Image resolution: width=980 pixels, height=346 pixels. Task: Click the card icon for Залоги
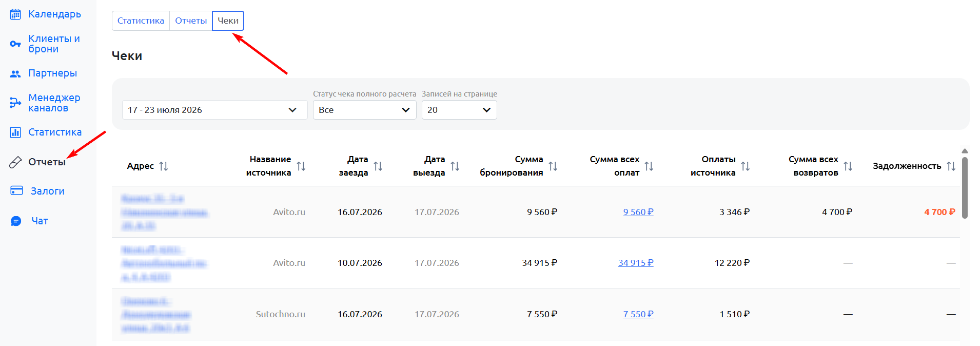tap(16, 191)
